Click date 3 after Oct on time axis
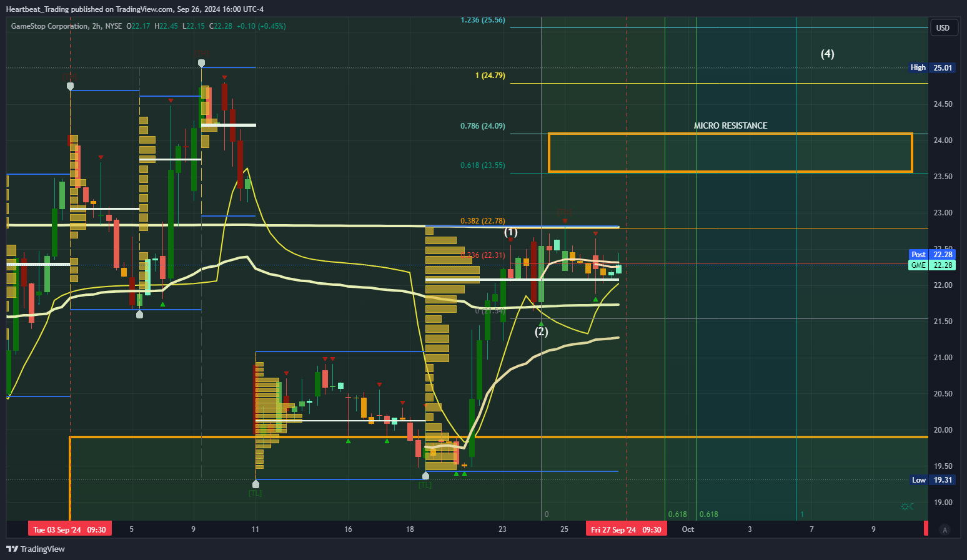The width and height of the screenshot is (967, 560). [x=750, y=529]
